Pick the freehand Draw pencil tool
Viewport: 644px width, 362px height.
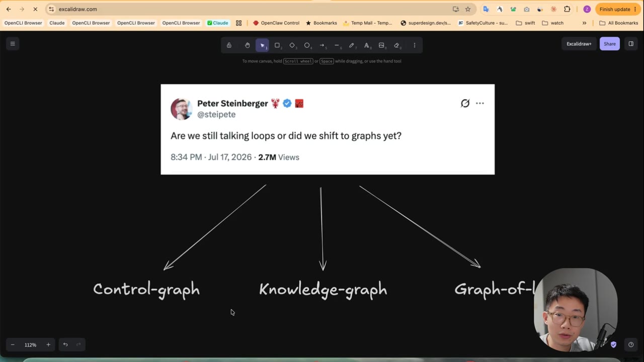(x=352, y=45)
